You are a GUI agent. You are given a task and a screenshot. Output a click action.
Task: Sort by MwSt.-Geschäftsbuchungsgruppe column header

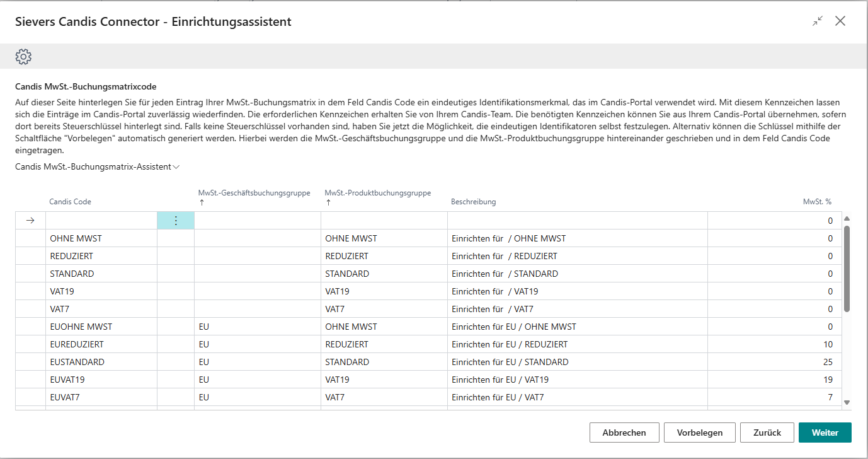click(x=254, y=194)
